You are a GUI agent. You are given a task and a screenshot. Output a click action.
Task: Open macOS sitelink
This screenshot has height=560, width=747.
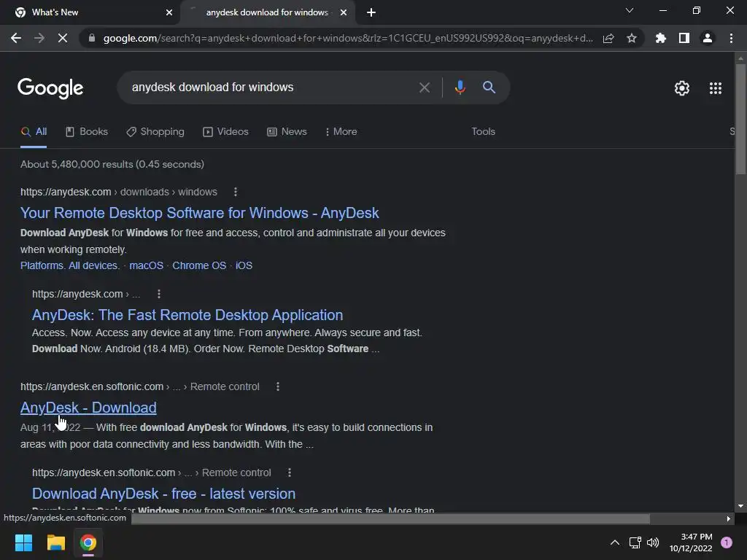(x=146, y=265)
